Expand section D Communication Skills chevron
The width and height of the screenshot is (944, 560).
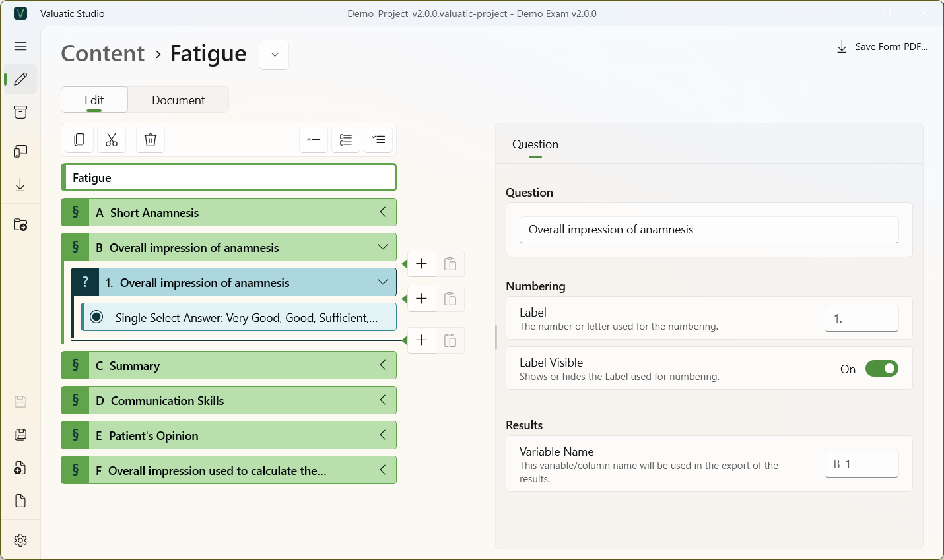click(383, 400)
